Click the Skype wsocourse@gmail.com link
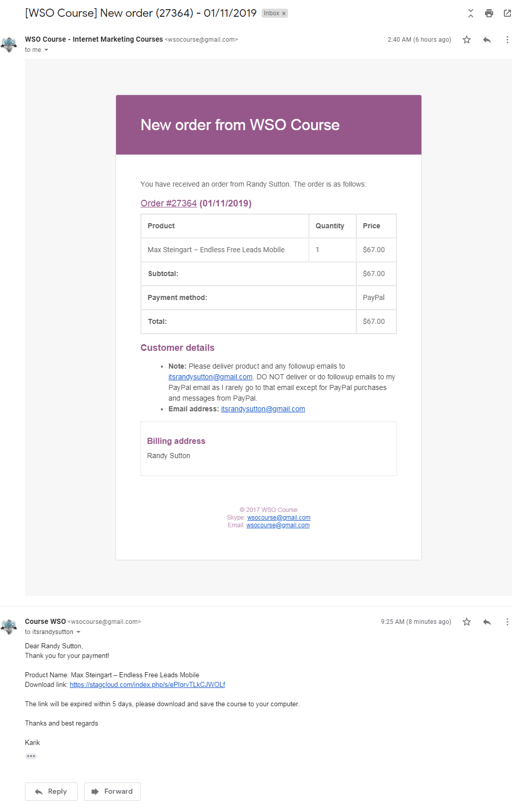Viewport: 512px width, 812px height. click(x=279, y=518)
